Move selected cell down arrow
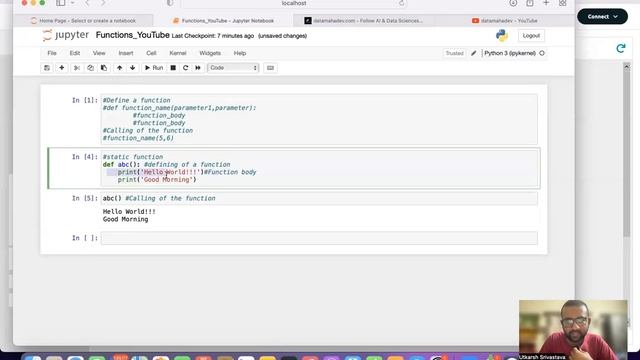Screen dimensions: 640x360 coord(133,68)
